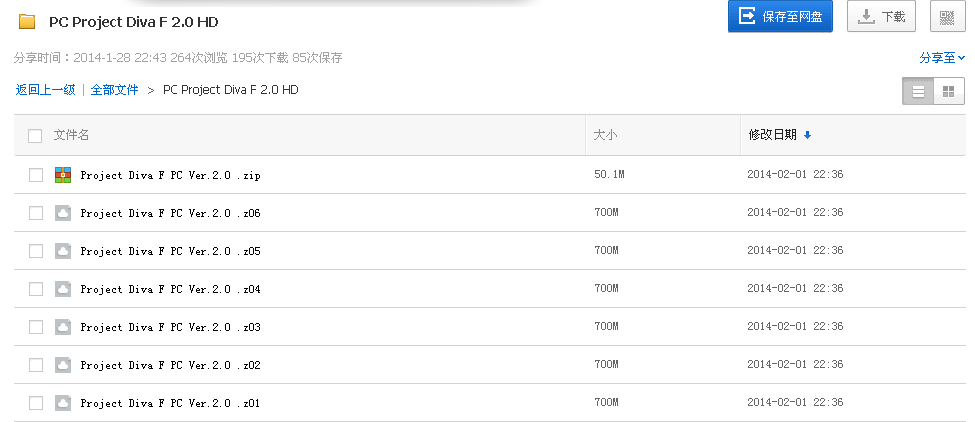Expand the 分享至 share dropdown
This screenshot has width=975, height=422.
click(x=941, y=58)
